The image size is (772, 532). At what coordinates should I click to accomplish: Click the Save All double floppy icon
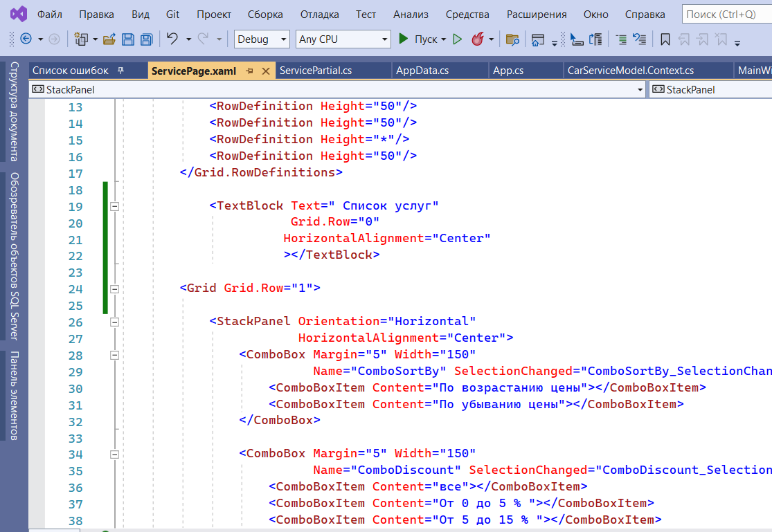[147, 39]
